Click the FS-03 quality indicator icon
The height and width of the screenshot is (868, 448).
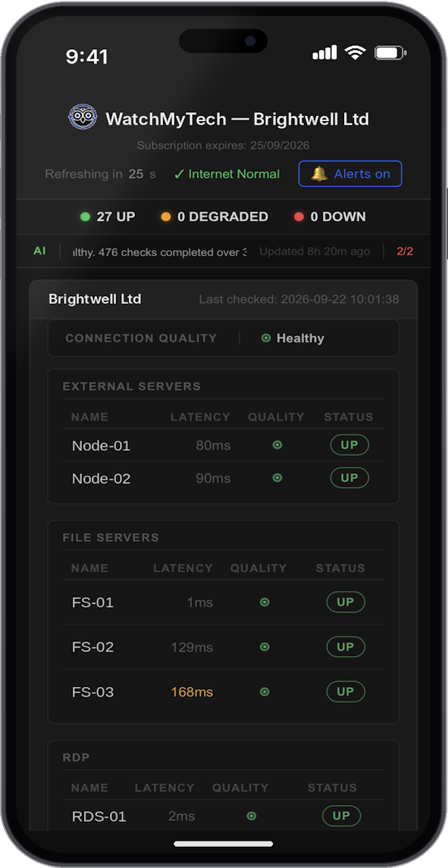tap(265, 692)
